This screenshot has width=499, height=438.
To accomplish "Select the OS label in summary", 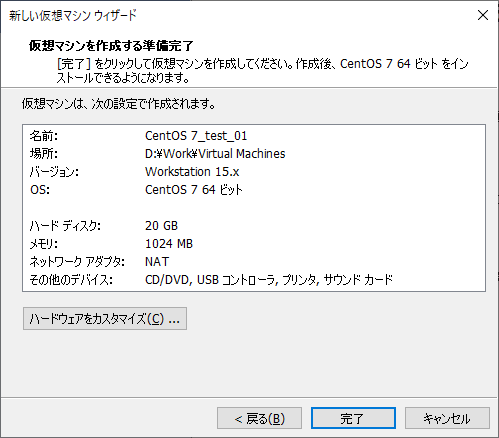I will [x=40, y=190].
